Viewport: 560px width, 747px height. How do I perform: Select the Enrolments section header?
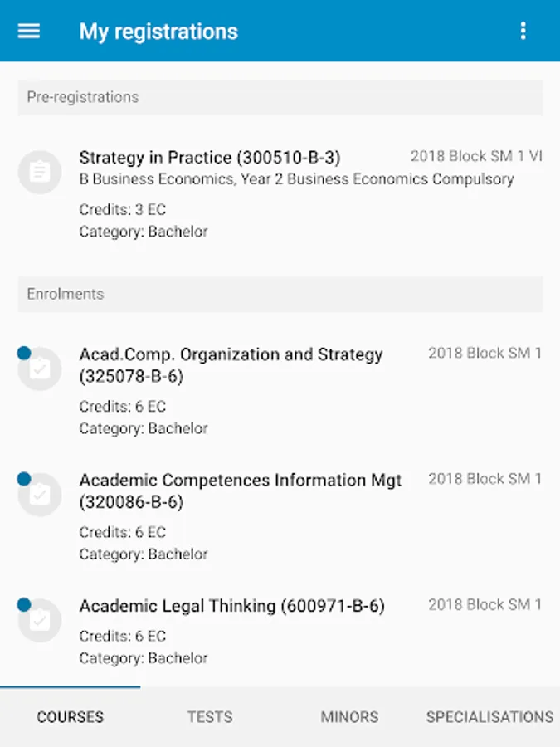[x=280, y=294]
